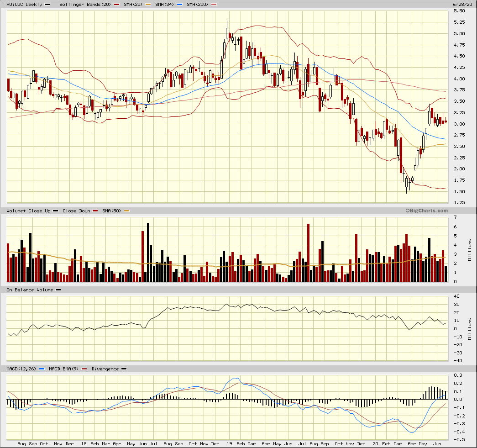Click the volume axis Millions label

470,250
